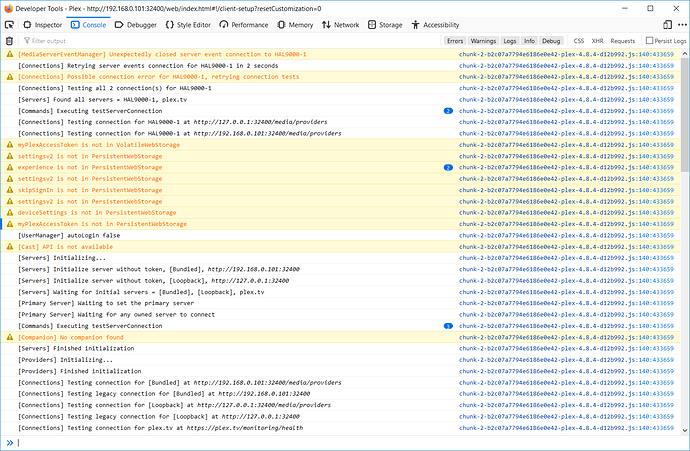The height and width of the screenshot is (451, 690).
Task: Toggle the CSS log filter
Action: pos(579,41)
